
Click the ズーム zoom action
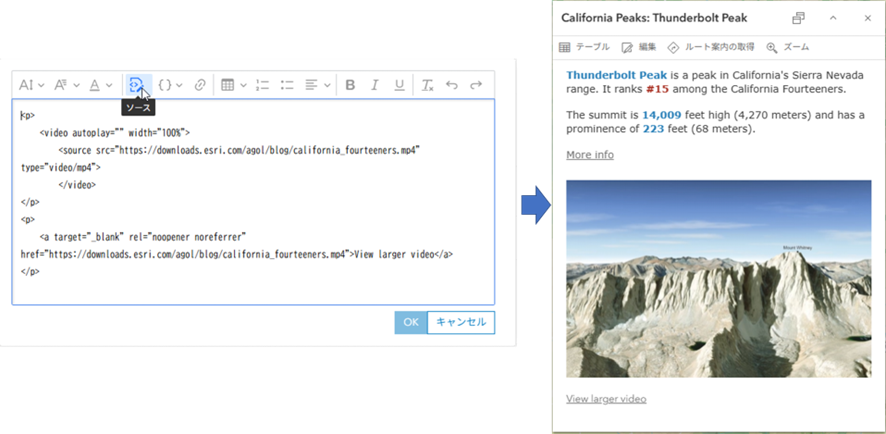(788, 47)
